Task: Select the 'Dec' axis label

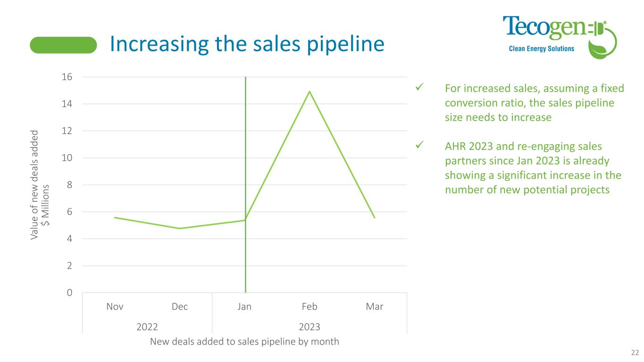Action: pyautogui.click(x=180, y=307)
